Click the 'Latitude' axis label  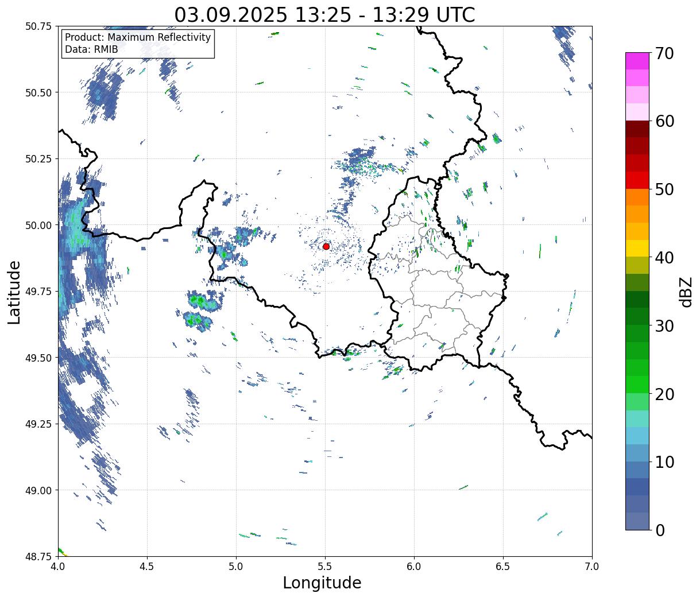click(14, 292)
